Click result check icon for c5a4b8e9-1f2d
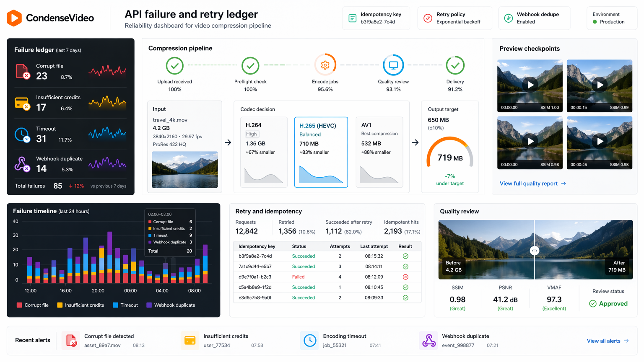This screenshot has height=362, width=644. coord(405,287)
